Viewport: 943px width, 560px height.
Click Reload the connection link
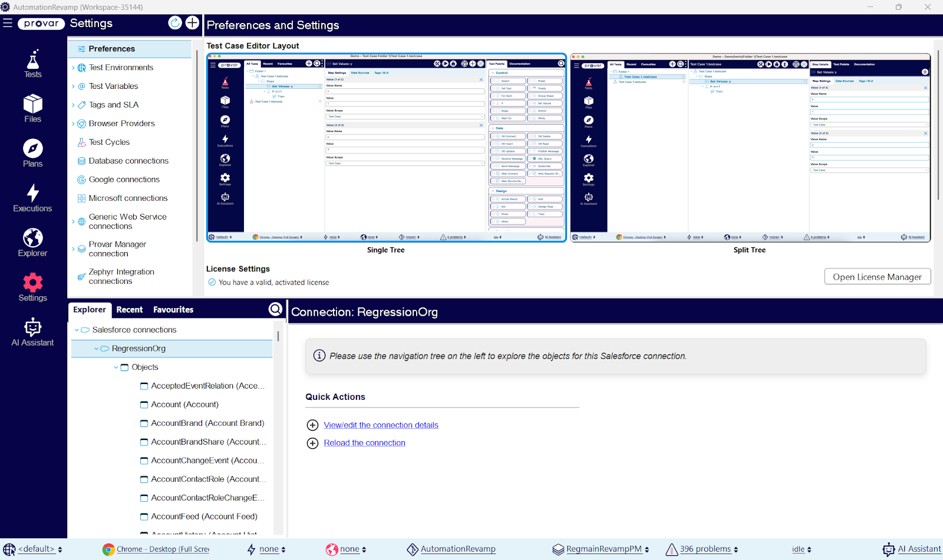point(365,443)
